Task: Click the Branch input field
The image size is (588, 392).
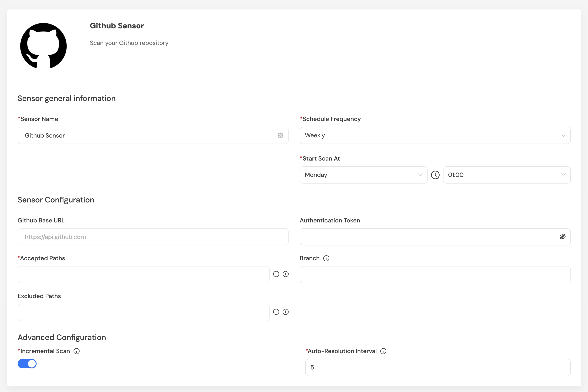Action: pos(435,274)
